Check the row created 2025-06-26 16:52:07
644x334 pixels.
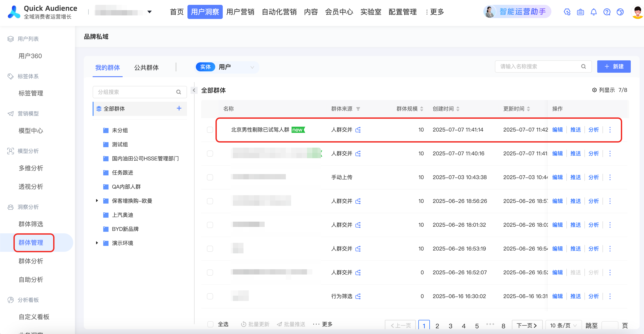click(x=210, y=272)
